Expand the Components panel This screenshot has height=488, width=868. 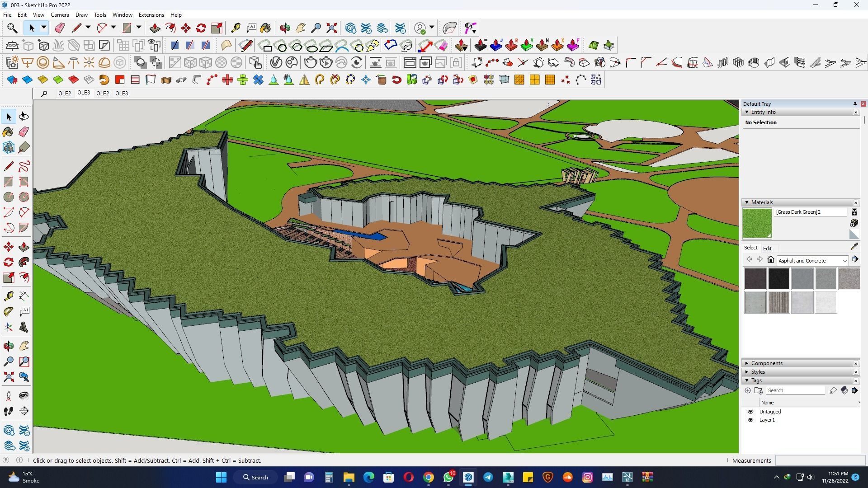point(766,363)
